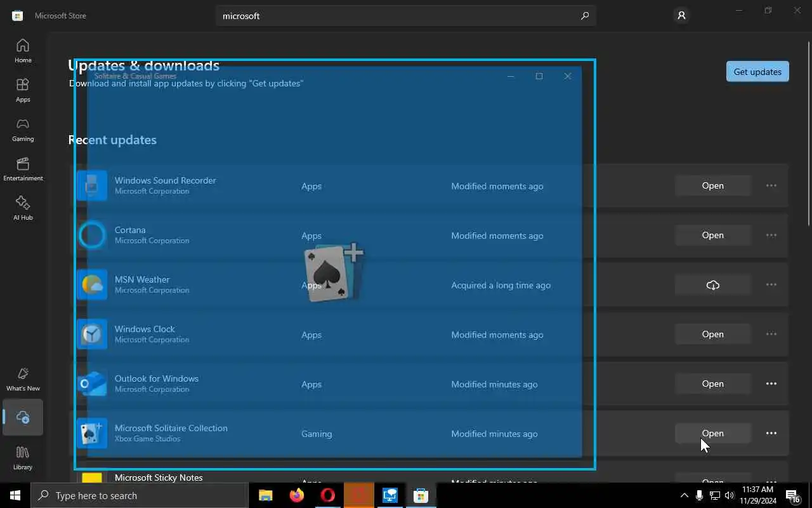Click the Microsoft Store logo in title bar

tap(18, 16)
